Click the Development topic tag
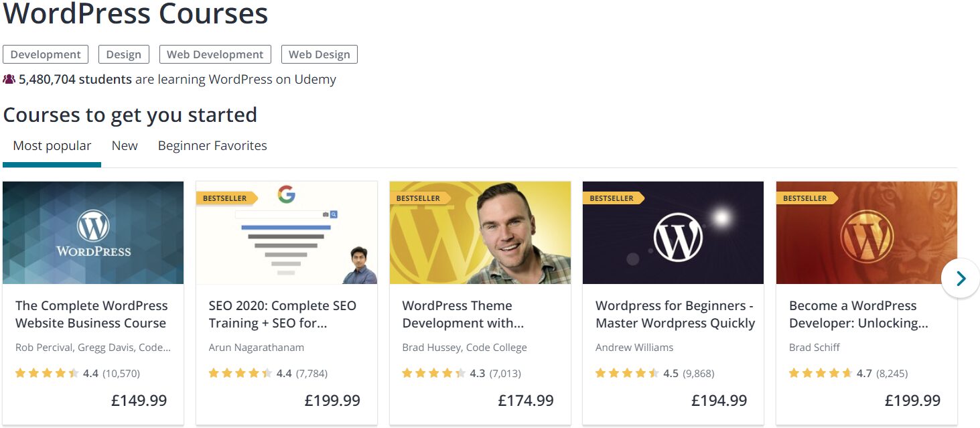 click(46, 54)
